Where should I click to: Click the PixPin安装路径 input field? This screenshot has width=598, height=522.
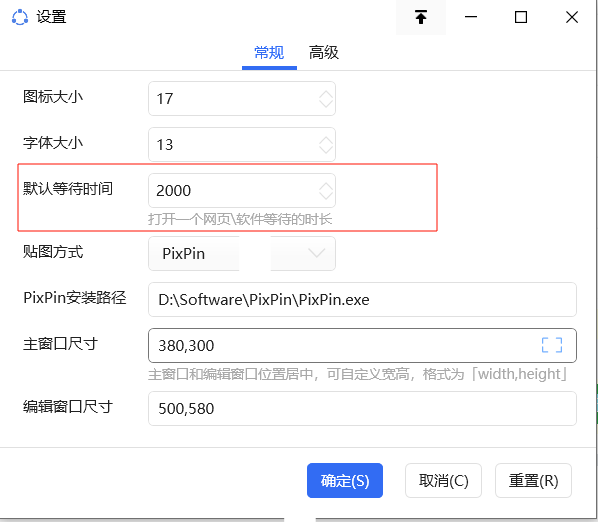[x=362, y=299]
